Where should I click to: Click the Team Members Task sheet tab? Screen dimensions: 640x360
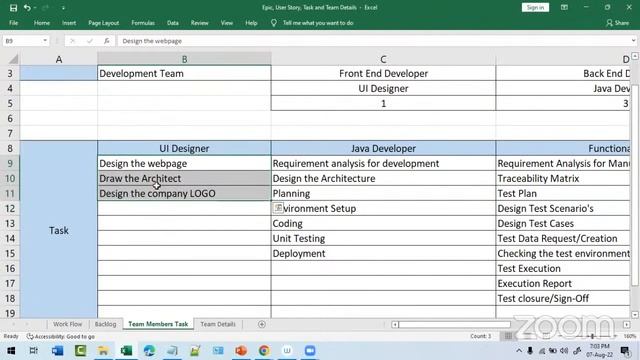pos(158,324)
